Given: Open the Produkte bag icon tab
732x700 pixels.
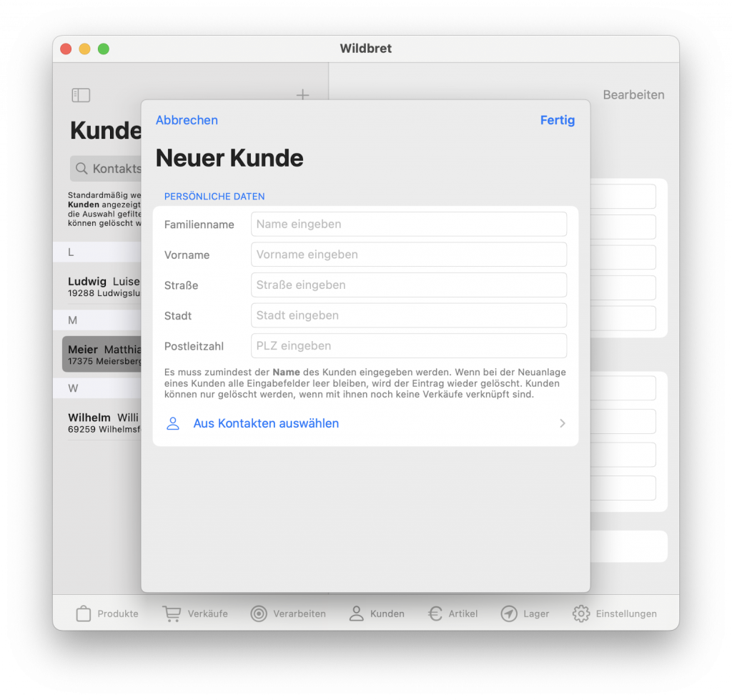Looking at the screenshot, I should [x=84, y=613].
